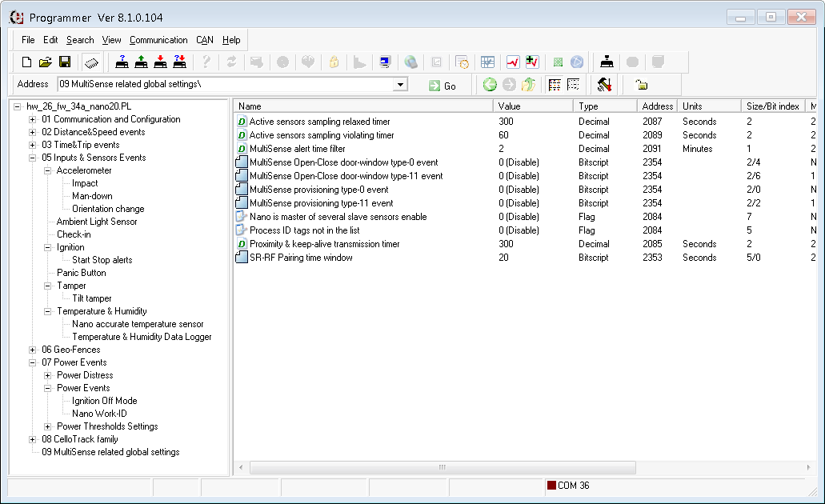This screenshot has width=825, height=504.
Task: Click the flag icon beside Process ID tags row
Action: tap(242, 230)
